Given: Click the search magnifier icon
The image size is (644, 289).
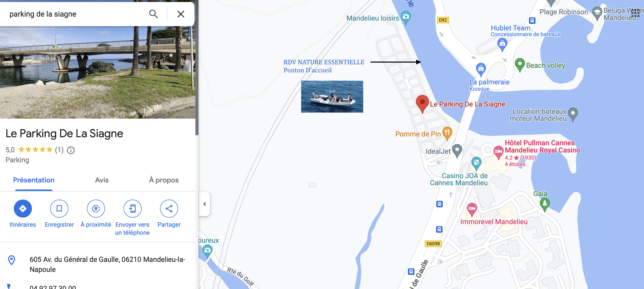Looking at the screenshot, I should coord(153,14).
